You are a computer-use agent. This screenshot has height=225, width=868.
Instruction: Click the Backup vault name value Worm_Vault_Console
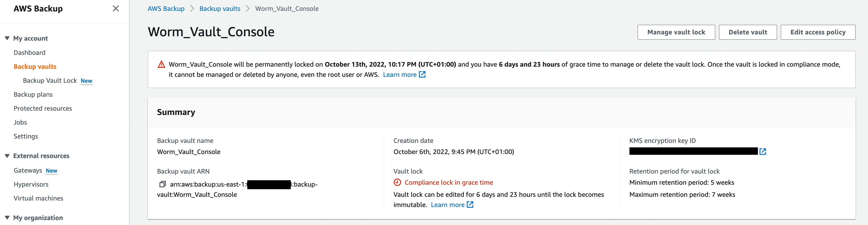click(189, 152)
